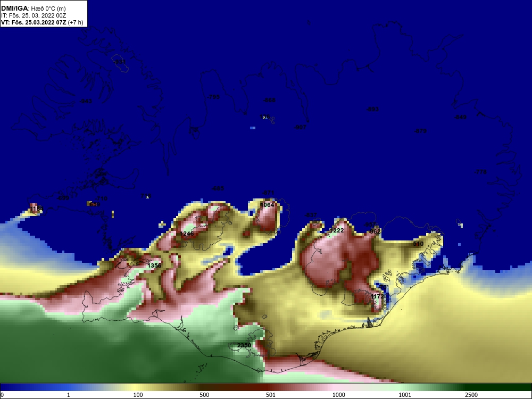
Task: Click the -685 value label
Action: pos(218,188)
